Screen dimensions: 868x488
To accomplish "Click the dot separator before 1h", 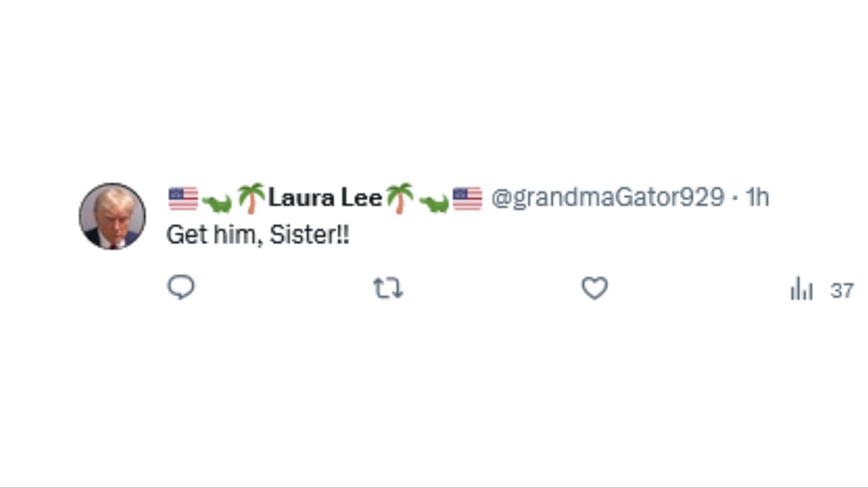I will click(735, 198).
